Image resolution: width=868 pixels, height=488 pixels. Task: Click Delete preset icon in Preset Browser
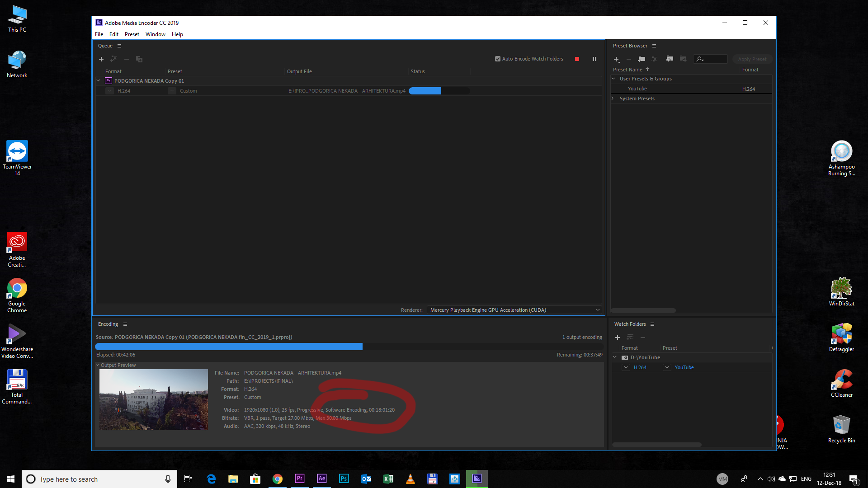(x=629, y=59)
